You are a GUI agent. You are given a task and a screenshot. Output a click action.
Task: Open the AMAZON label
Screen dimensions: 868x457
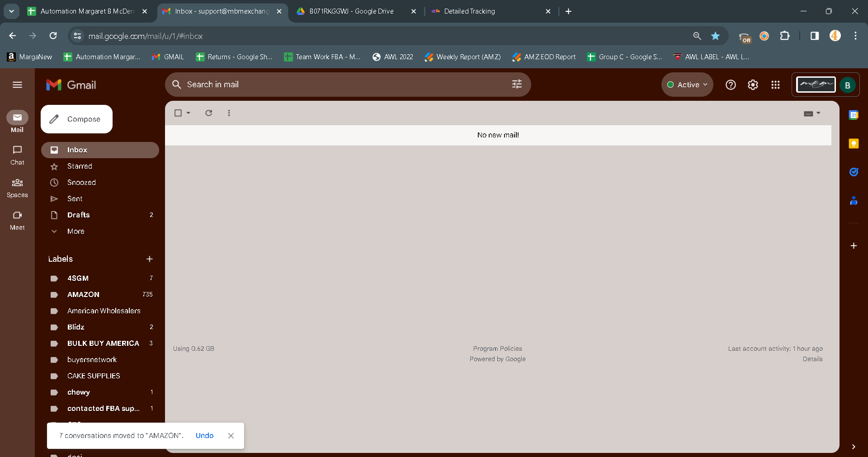tap(100, 295)
